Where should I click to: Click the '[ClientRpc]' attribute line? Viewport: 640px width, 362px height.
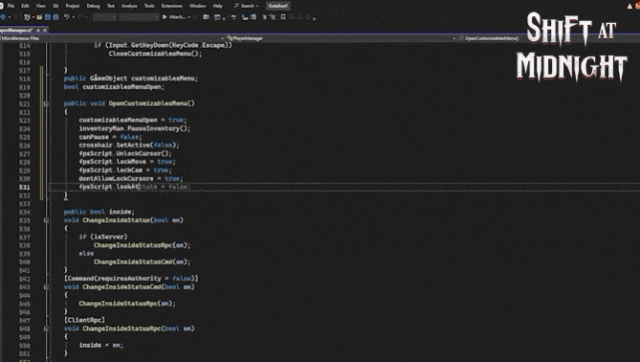(84, 320)
